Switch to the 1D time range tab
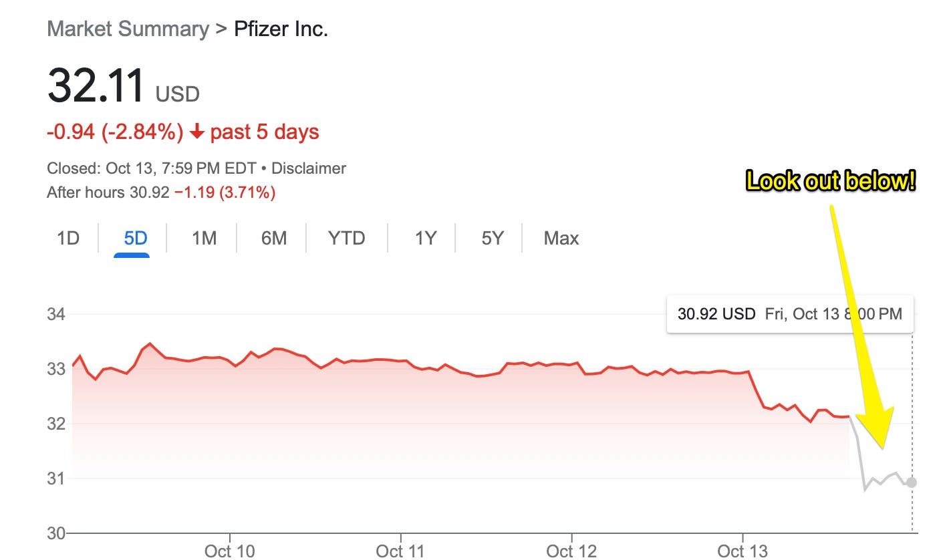945x560 pixels. point(68,238)
